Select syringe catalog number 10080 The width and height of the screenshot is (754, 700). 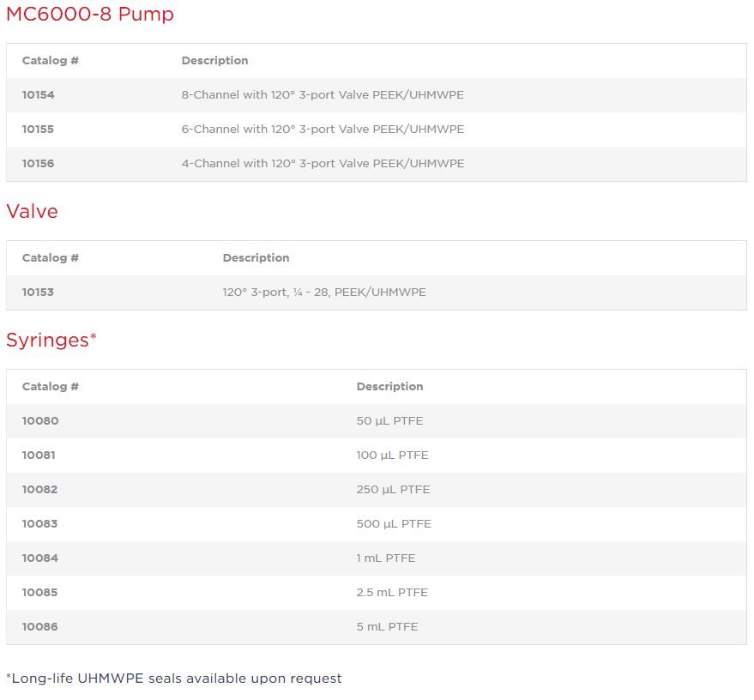click(40, 421)
